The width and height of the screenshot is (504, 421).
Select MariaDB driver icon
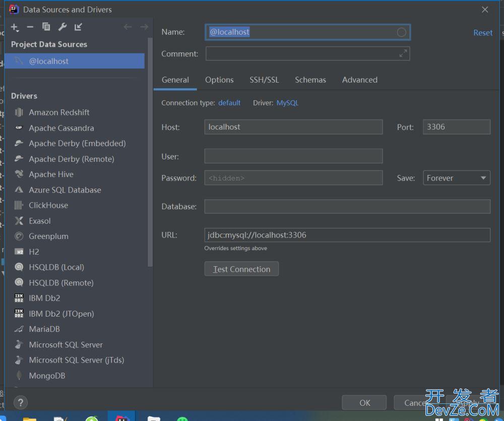[19, 329]
